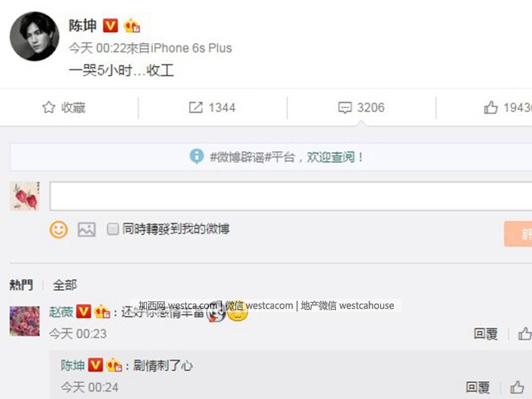This screenshot has height=399, width=532.
Task: Click 回覆 under 赵薇's comment
Action: pyautogui.click(x=485, y=334)
